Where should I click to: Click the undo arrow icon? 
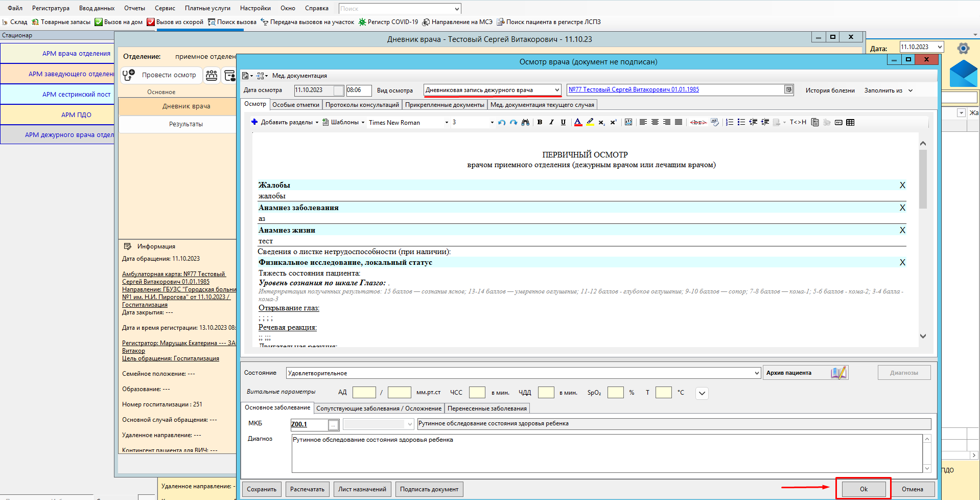pyautogui.click(x=502, y=122)
